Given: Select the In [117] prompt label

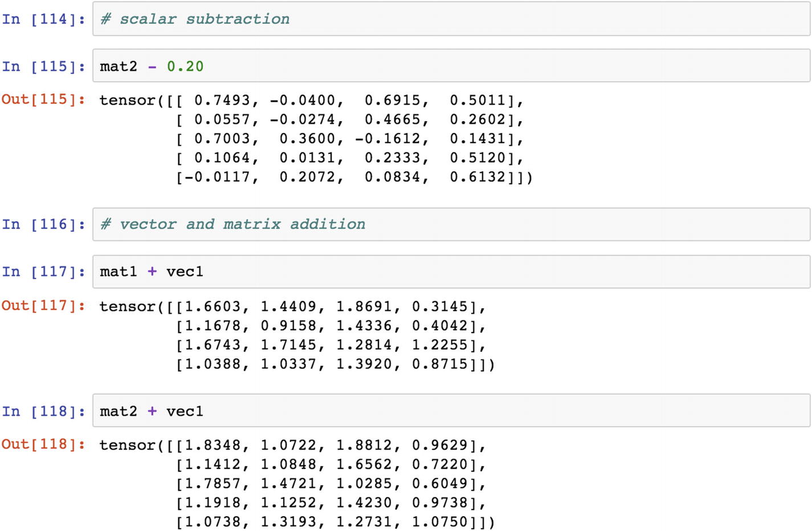Looking at the screenshot, I should click(x=43, y=271).
